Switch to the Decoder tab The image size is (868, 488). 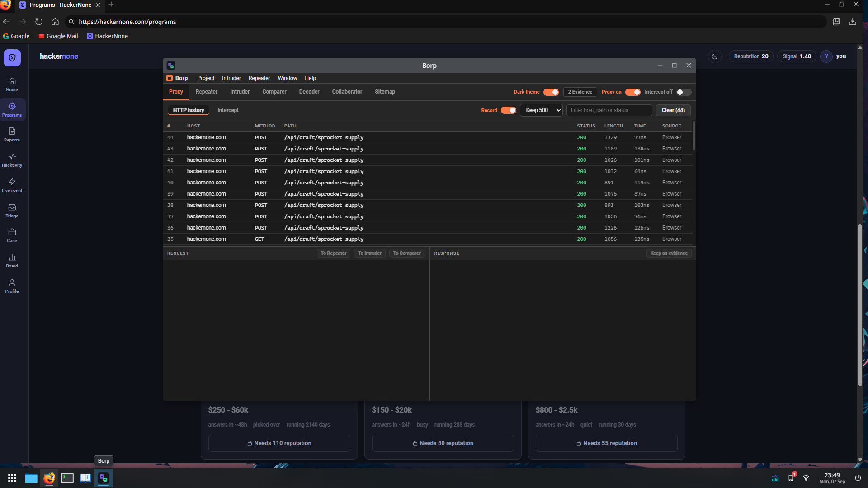309,92
